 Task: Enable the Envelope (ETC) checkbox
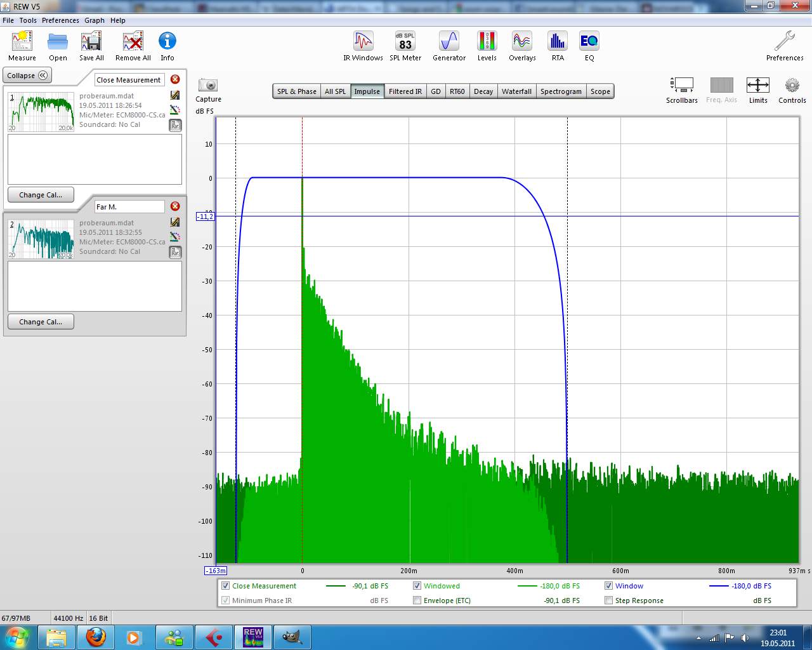pyautogui.click(x=417, y=600)
